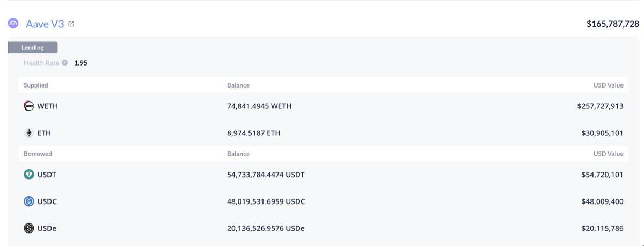Open the external link icon beside Aave V3
This screenshot has height=246, width=644.
click(71, 24)
